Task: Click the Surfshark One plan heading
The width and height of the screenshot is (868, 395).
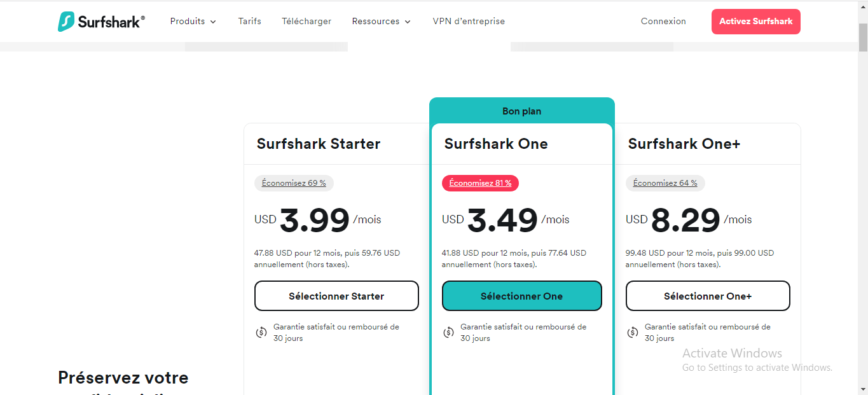Action: [x=496, y=144]
